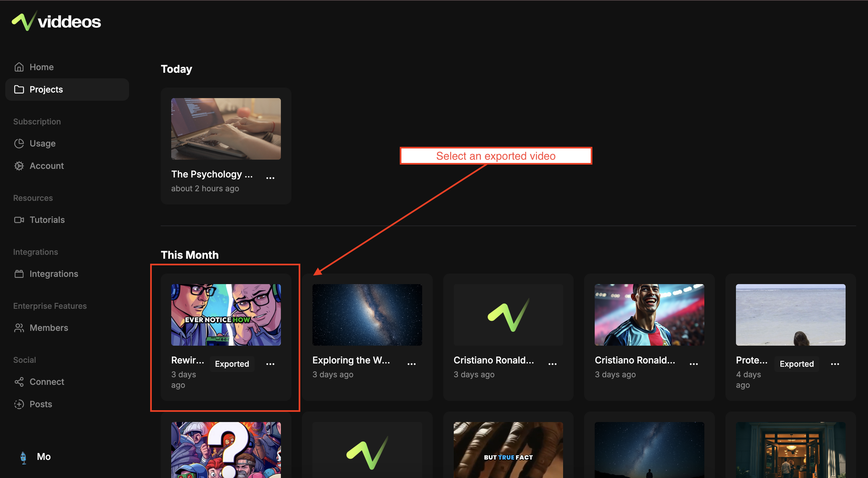This screenshot has height=478, width=868.
Task: Click '3 days ago' under Exploring the W...
Action: click(x=333, y=374)
